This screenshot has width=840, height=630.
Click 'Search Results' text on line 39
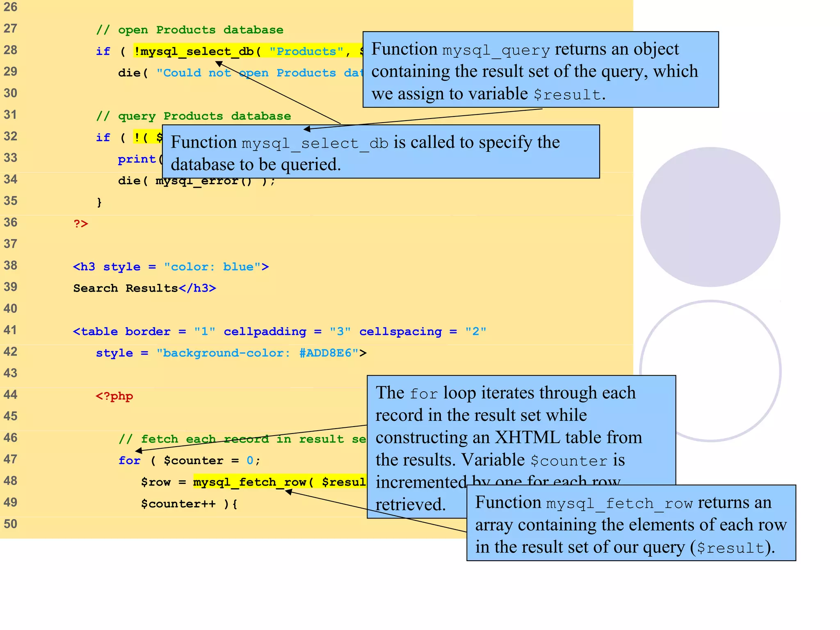coord(126,288)
